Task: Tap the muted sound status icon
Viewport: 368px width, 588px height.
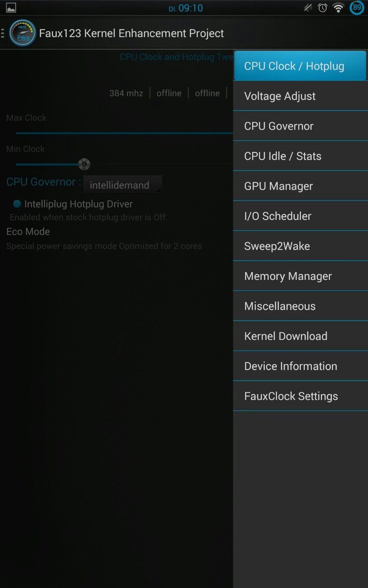Action: [308, 8]
